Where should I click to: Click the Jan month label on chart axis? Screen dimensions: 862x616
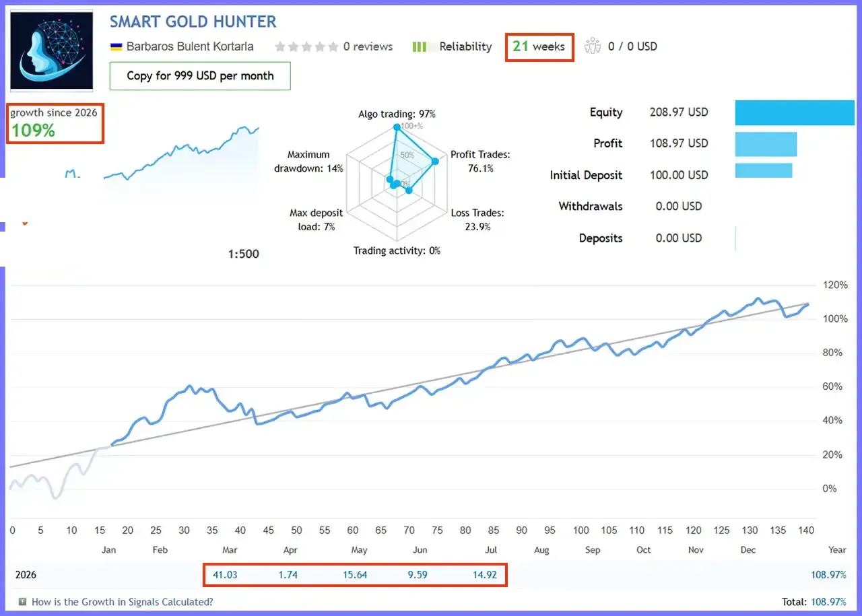(108, 550)
